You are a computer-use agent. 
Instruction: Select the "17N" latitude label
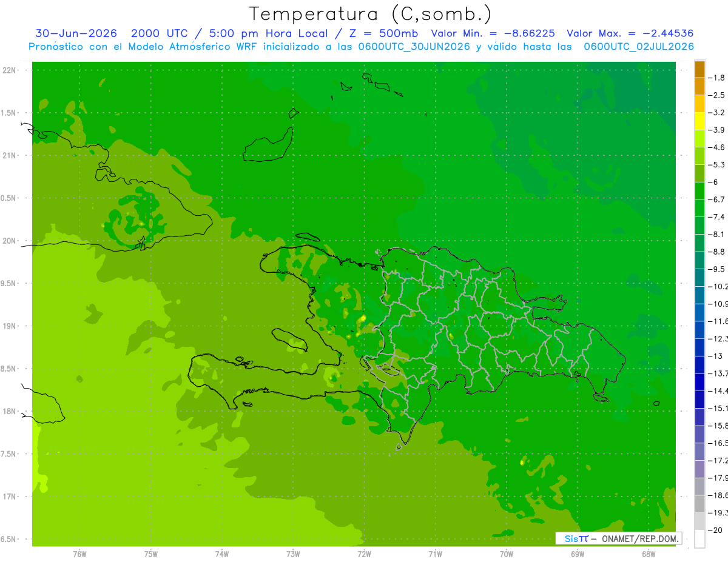click(x=10, y=497)
